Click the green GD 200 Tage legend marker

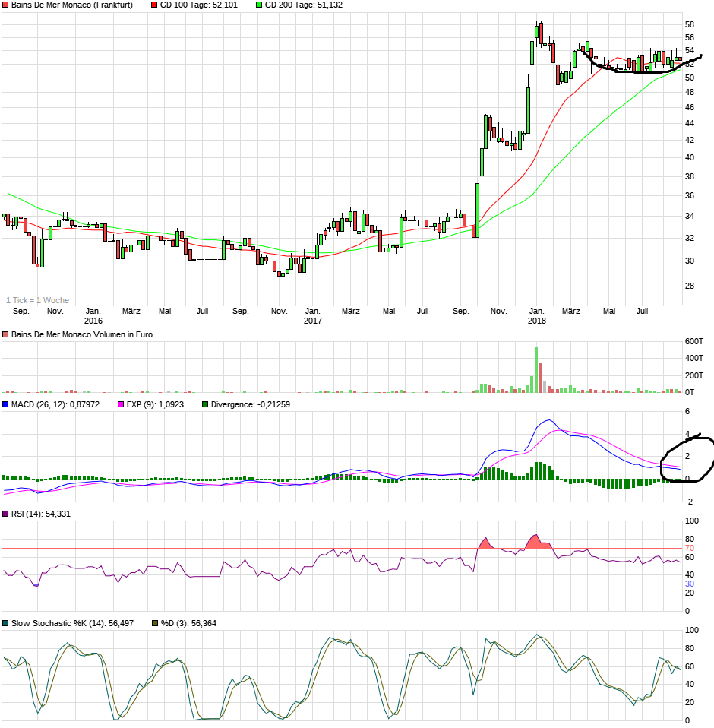[x=259, y=5]
